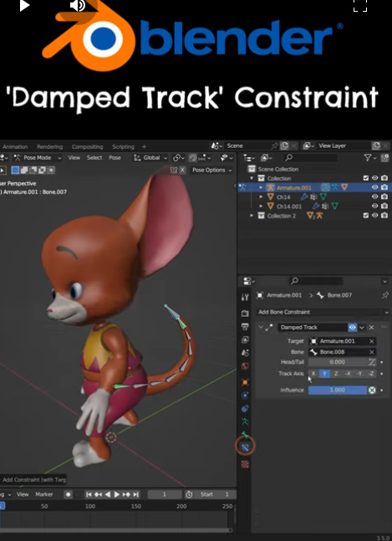Image resolution: width=392 pixels, height=541 pixels.
Task: Open the Render properties tab icon
Action: click(245, 314)
